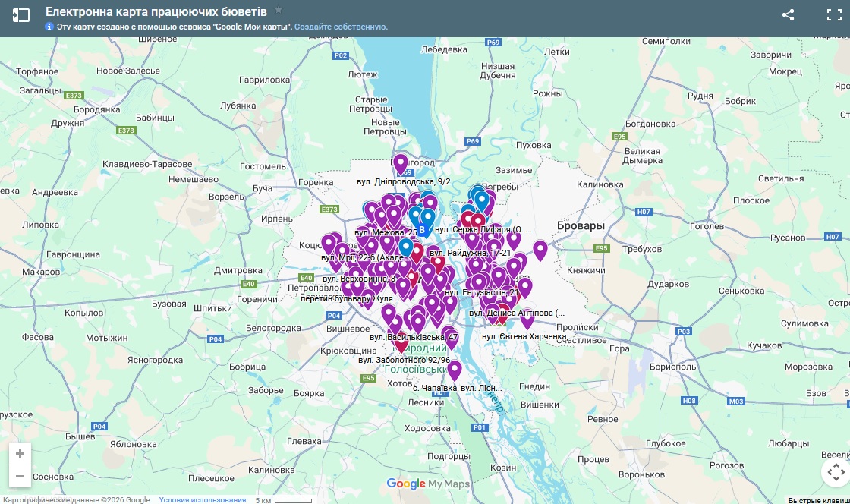Screen dimensions: 850x504
Task: Open the map in full screen
Action: [833, 14]
